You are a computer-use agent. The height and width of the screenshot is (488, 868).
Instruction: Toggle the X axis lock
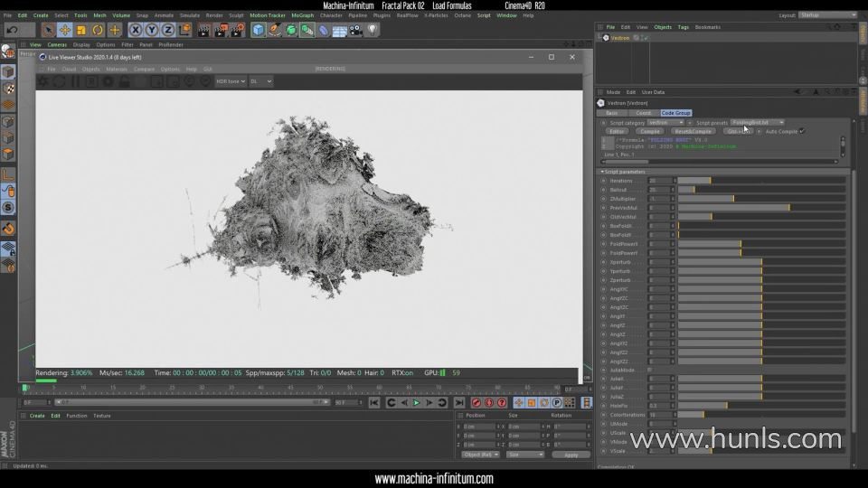(136, 30)
